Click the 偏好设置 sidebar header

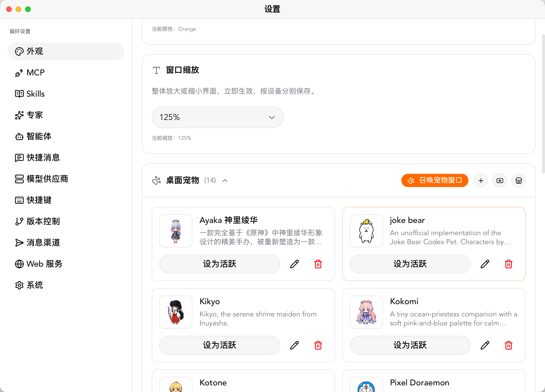pyautogui.click(x=20, y=31)
